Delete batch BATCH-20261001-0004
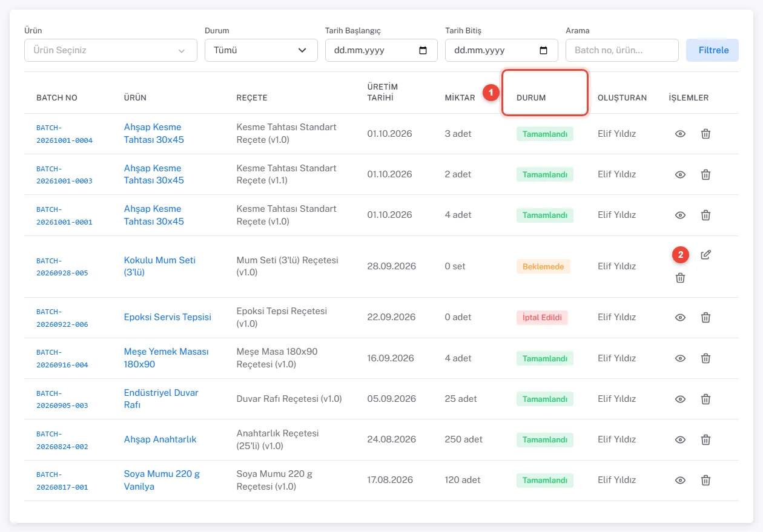Viewport: 763px width, 532px height. 705,134
